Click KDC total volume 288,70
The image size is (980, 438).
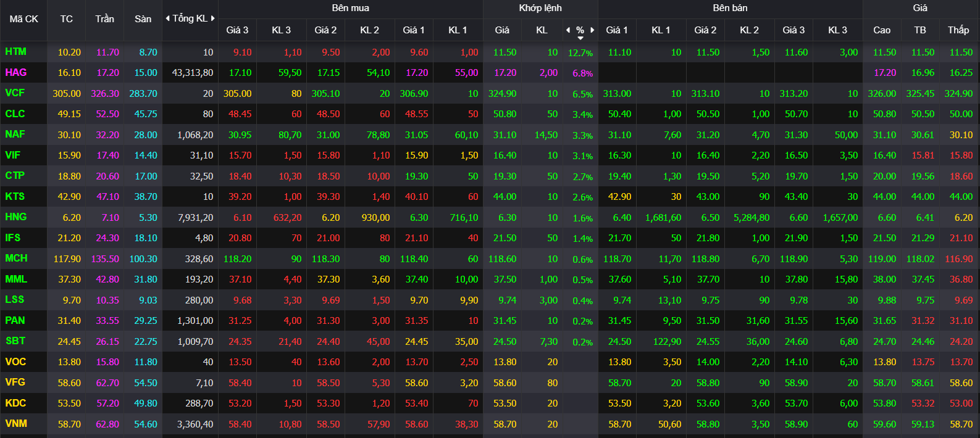pos(199,403)
